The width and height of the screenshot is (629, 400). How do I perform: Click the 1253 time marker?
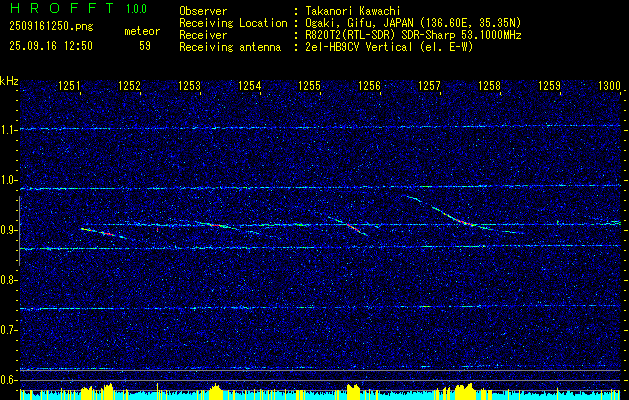click(x=189, y=86)
